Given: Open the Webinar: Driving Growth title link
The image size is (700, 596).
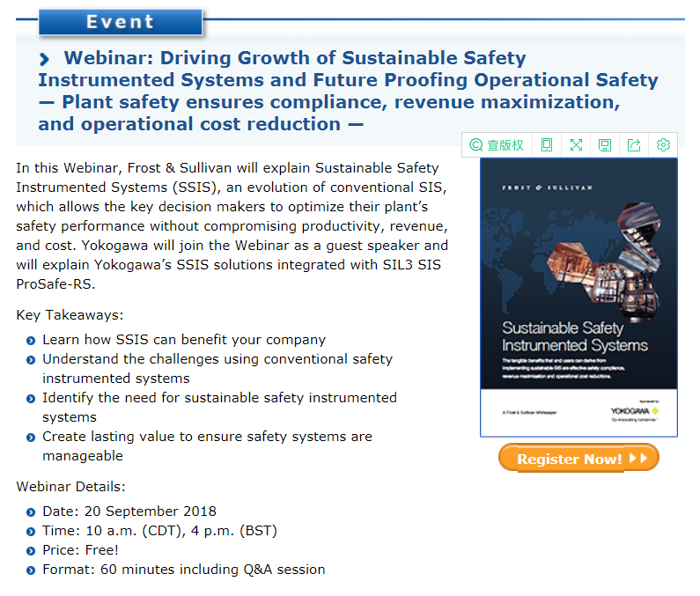Looking at the screenshot, I should tap(348, 91).
